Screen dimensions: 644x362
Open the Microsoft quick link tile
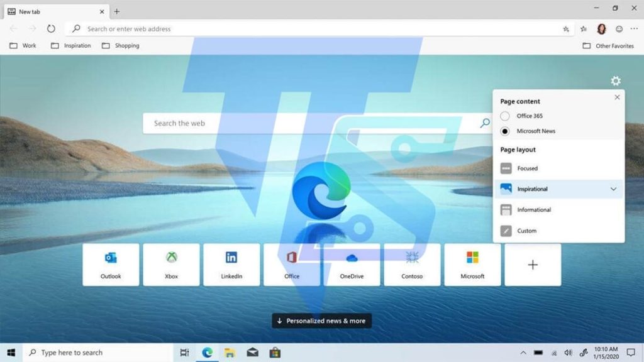pyautogui.click(x=472, y=265)
